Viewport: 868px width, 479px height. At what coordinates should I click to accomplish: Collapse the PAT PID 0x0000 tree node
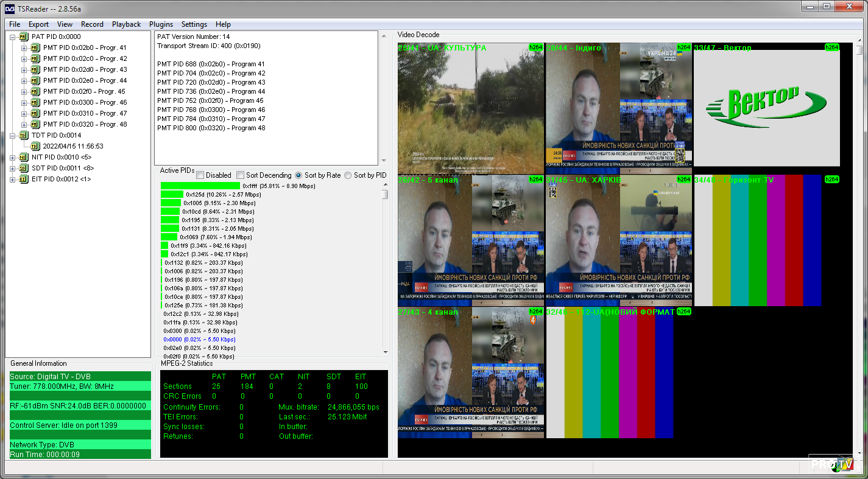(13, 37)
